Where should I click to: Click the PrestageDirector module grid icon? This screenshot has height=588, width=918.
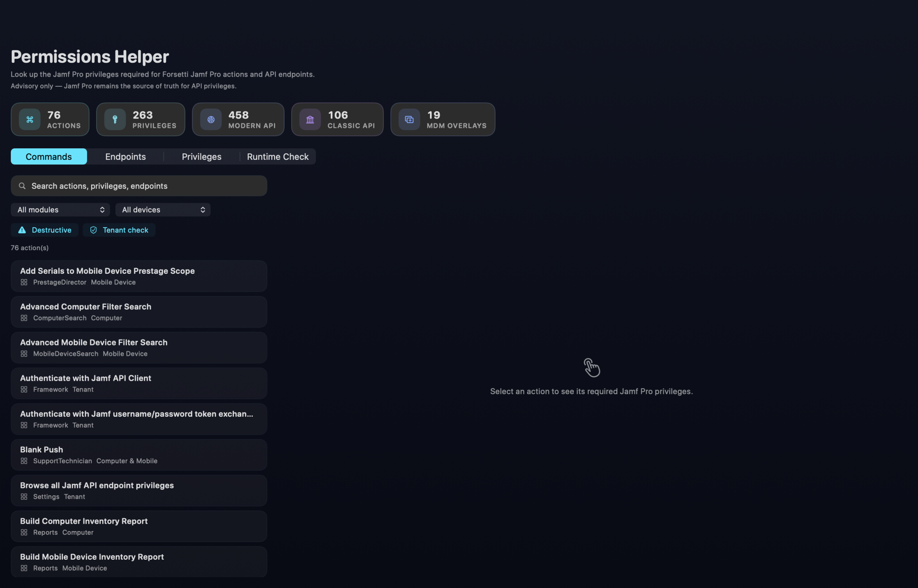24,282
